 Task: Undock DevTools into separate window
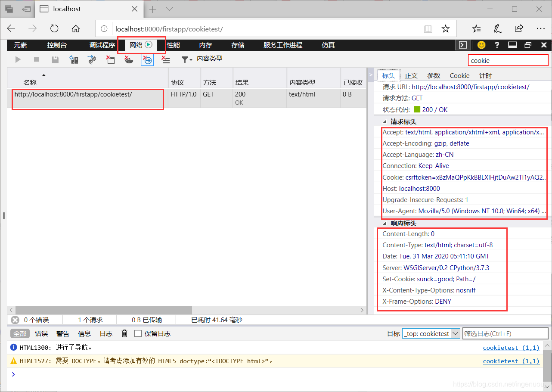point(528,45)
